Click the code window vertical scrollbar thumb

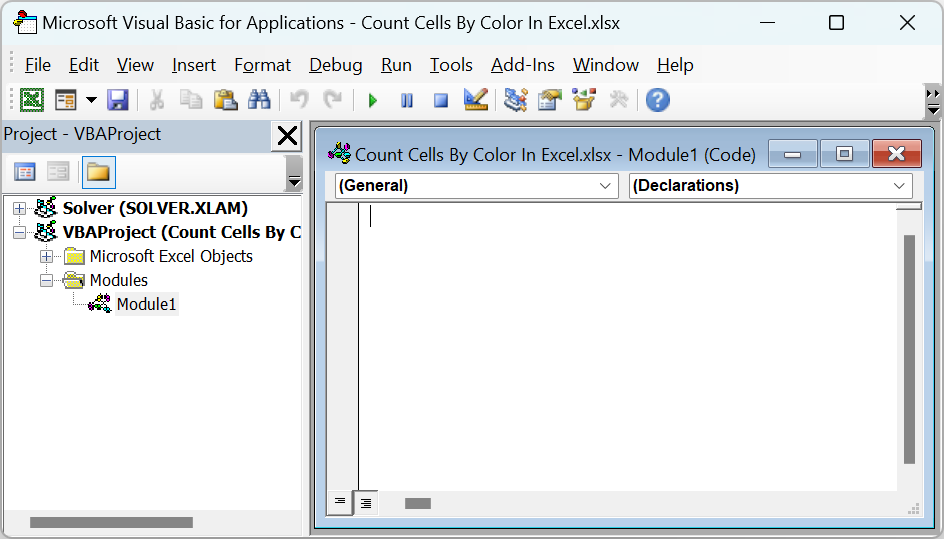(x=909, y=349)
